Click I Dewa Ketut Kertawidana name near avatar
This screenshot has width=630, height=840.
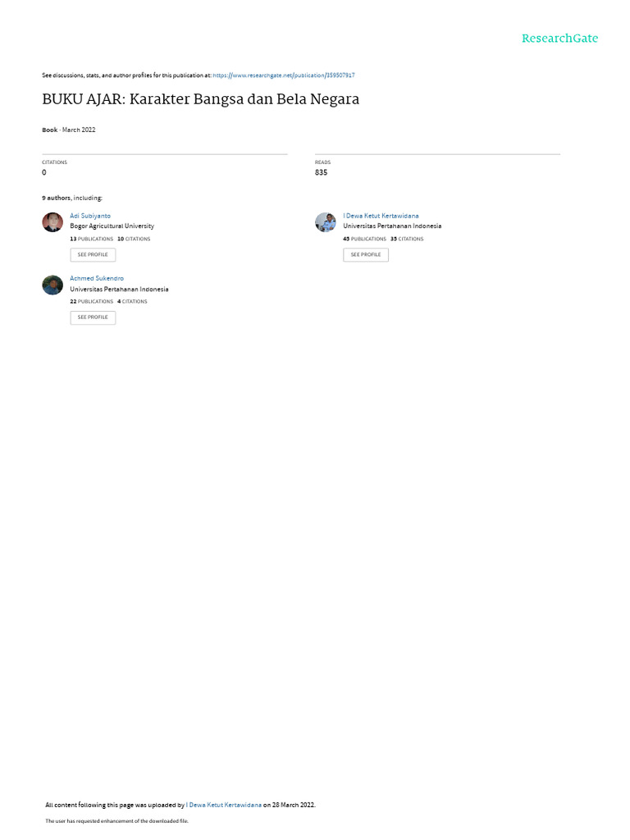(381, 216)
